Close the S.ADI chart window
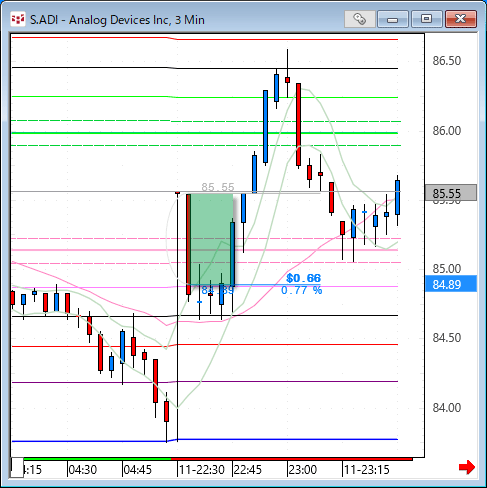Screen dimensions: 487x488 [461, 19]
